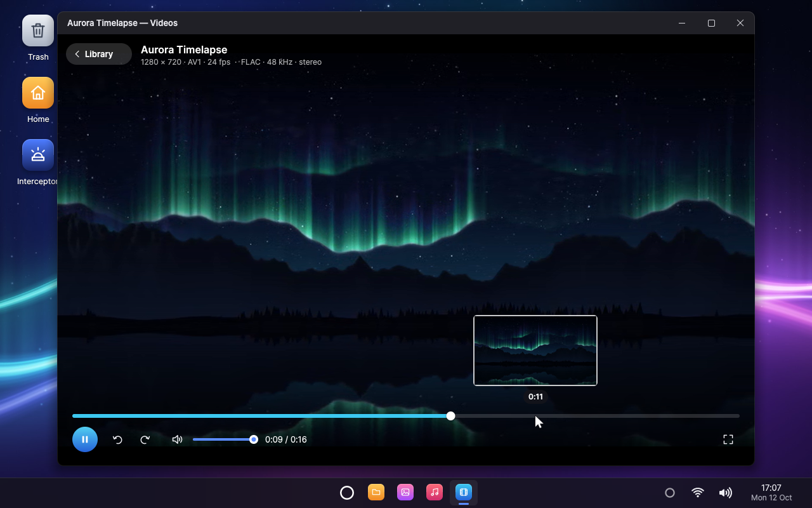The height and width of the screenshot is (508, 812).
Task: Click the Aurora Timelapse video title
Action: coord(184,50)
